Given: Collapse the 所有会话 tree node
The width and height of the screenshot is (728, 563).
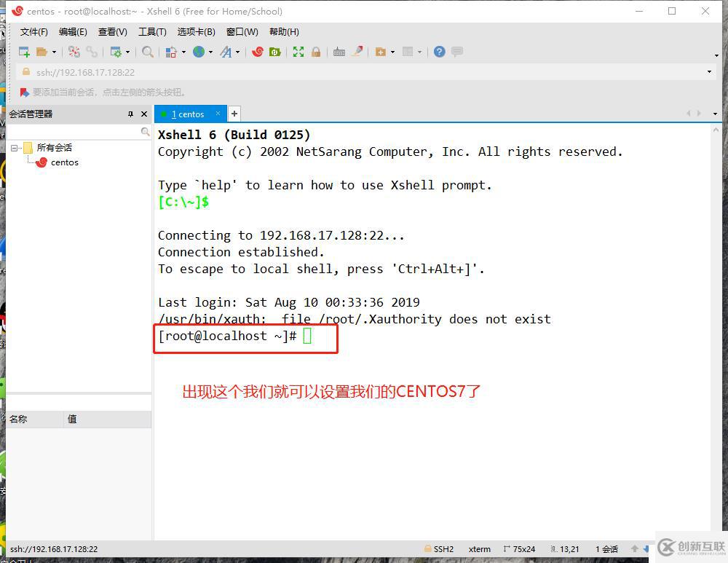Looking at the screenshot, I should click(14, 148).
